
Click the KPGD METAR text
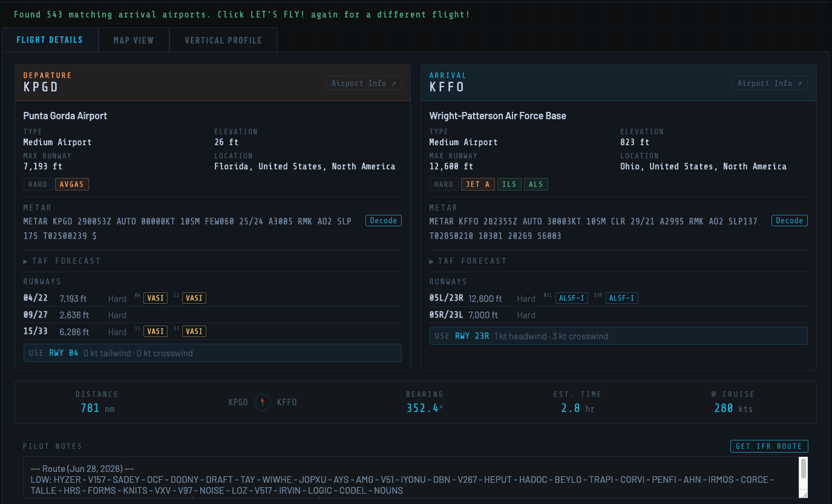point(188,229)
